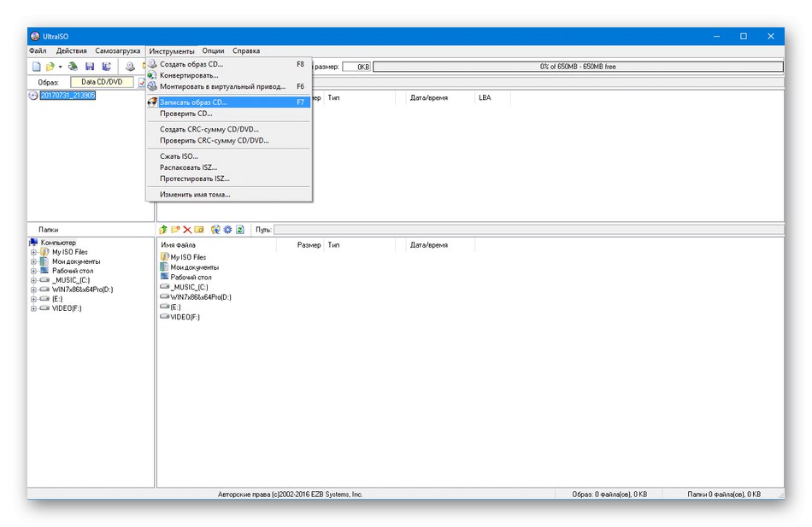Click the blue gear settings icon
Image resolution: width=812 pixels, height=527 pixels.
[x=228, y=229]
